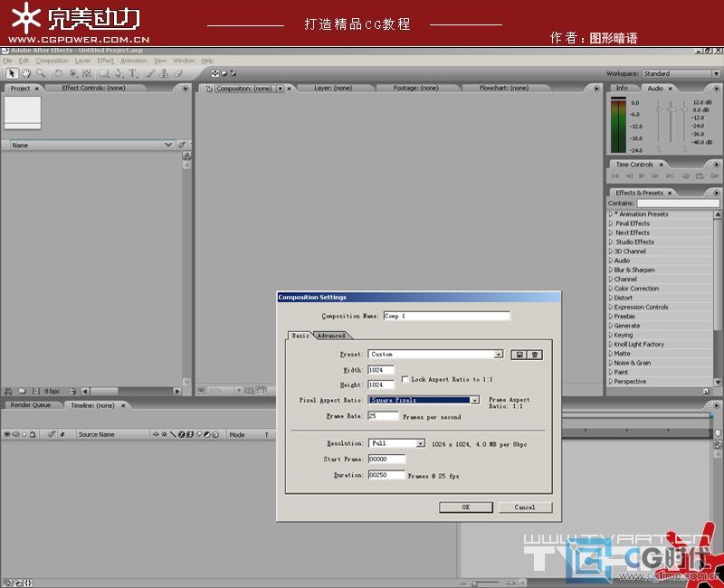Click the Duration input field
Viewport: 724px width, 588px height.
pos(386,475)
